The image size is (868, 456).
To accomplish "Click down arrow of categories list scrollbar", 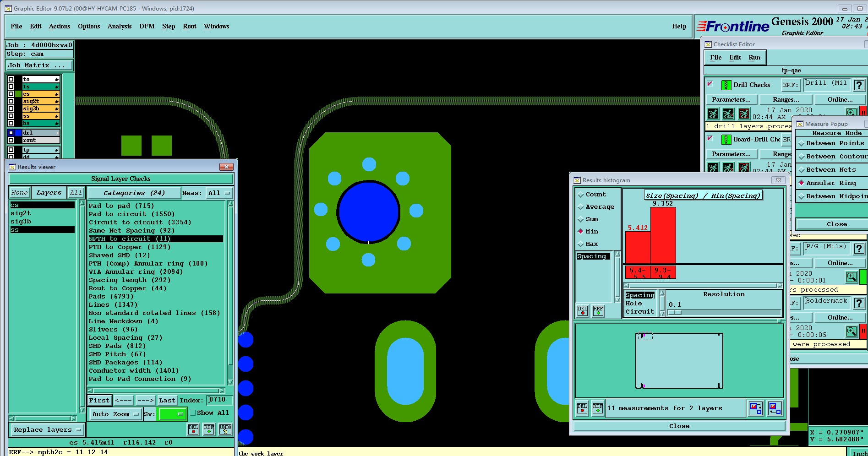I will pyautogui.click(x=230, y=382).
